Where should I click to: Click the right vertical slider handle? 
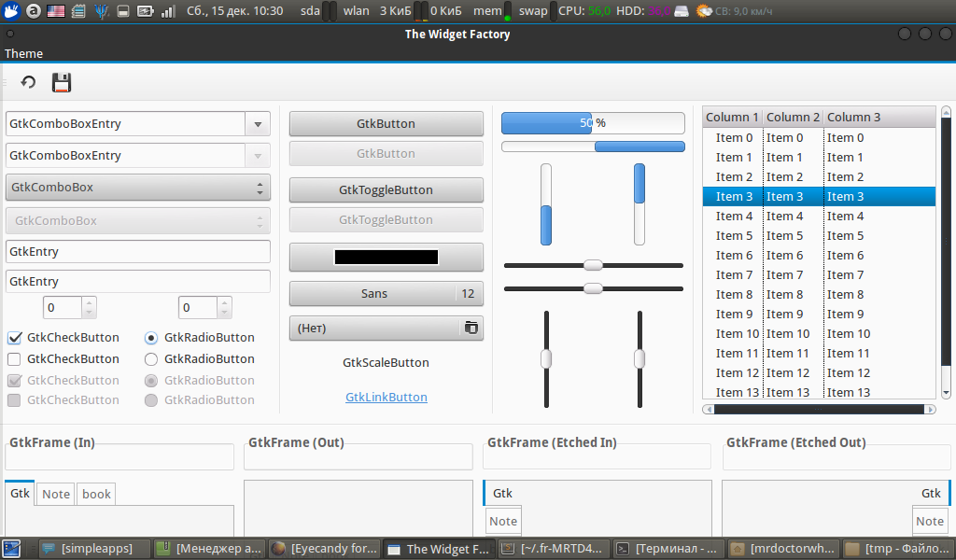[640, 359]
